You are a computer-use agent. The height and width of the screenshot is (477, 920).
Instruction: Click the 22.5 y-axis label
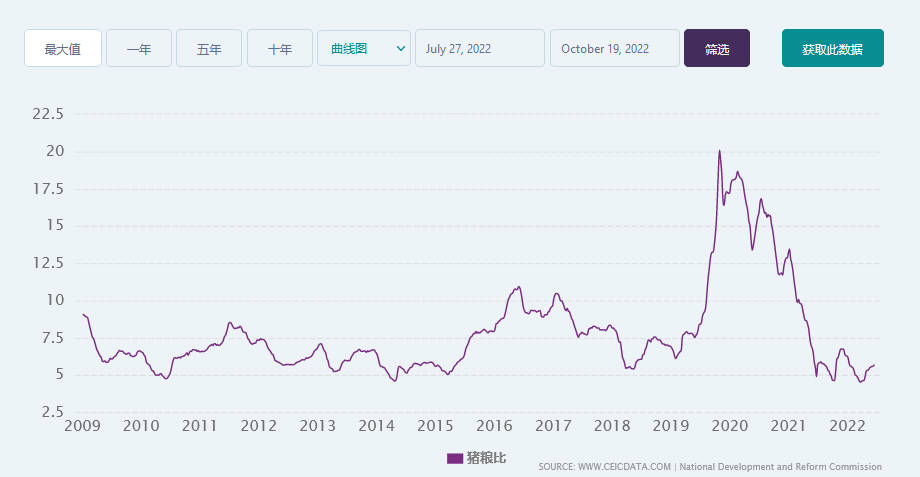48,114
